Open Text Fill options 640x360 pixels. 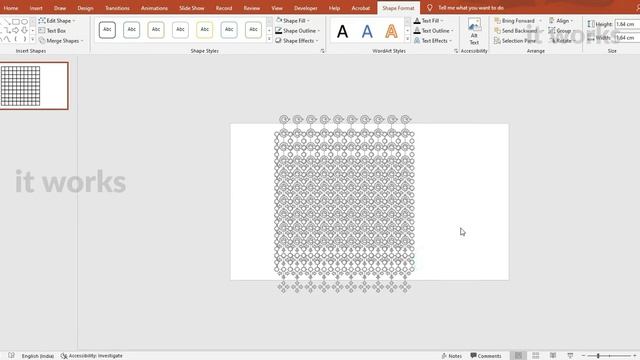pyautogui.click(x=429, y=20)
